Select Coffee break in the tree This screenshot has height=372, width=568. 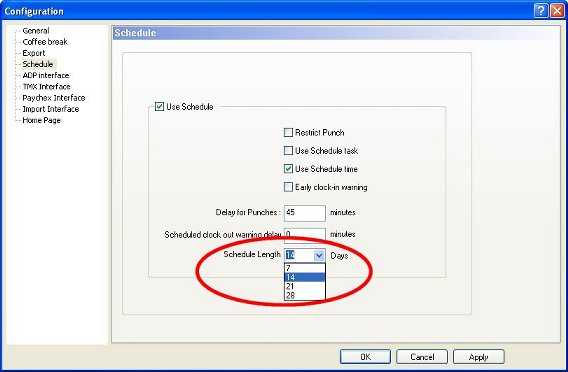(x=45, y=42)
